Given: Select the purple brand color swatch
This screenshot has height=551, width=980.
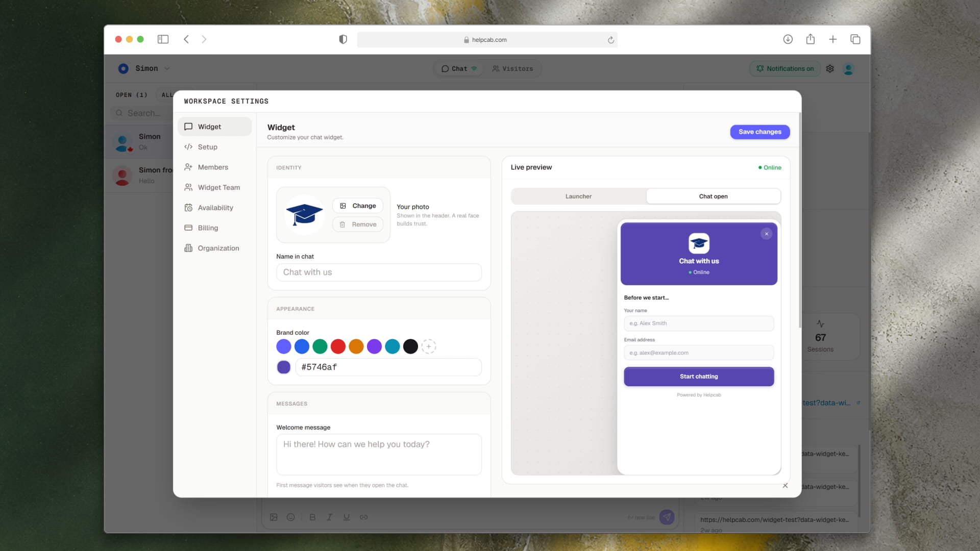Looking at the screenshot, I should [374, 346].
